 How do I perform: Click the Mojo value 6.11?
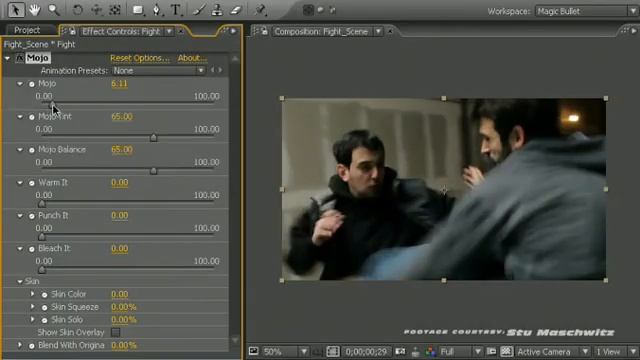click(119, 84)
